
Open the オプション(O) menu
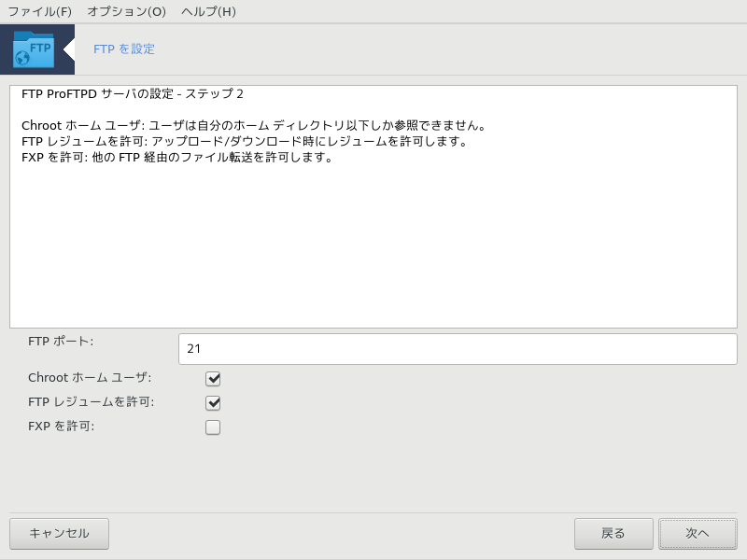tap(126, 11)
